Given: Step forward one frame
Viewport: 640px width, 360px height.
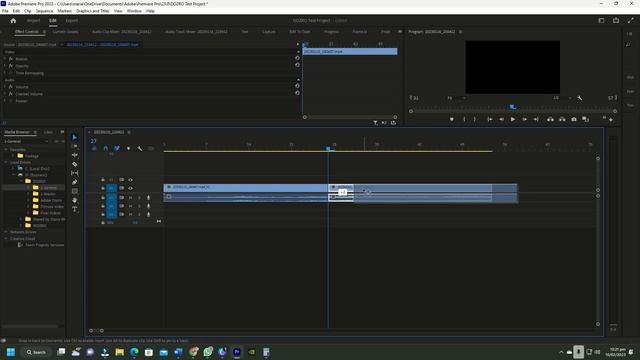Looking at the screenshot, I should point(524,119).
